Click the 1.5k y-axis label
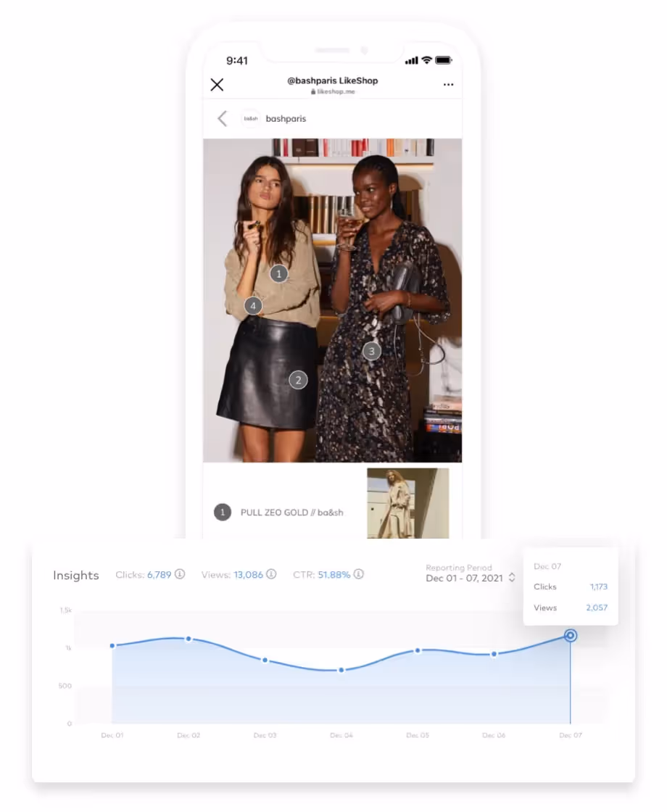The width and height of the screenshot is (667, 812). pyautogui.click(x=66, y=610)
